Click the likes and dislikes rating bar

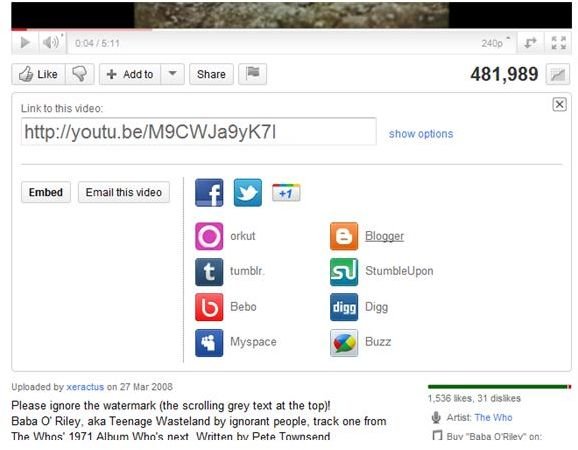(x=499, y=387)
